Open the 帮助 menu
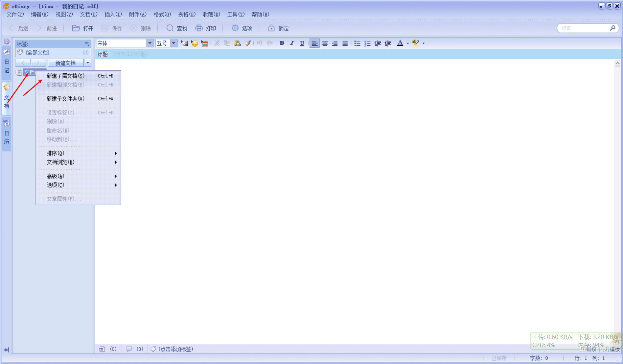Viewport: 623px width, 364px height. [x=260, y=15]
